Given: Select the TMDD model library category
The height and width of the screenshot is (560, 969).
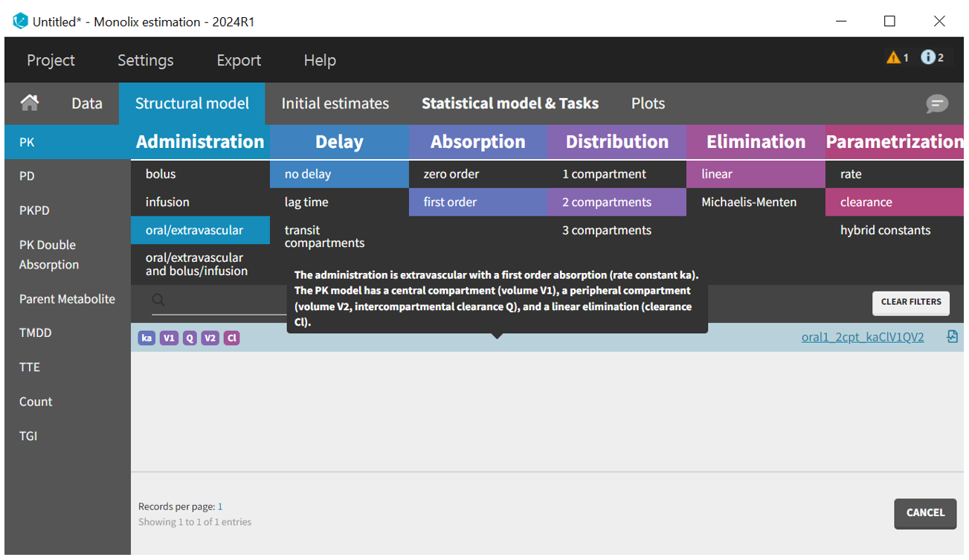Looking at the screenshot, I should coord(36,333).
